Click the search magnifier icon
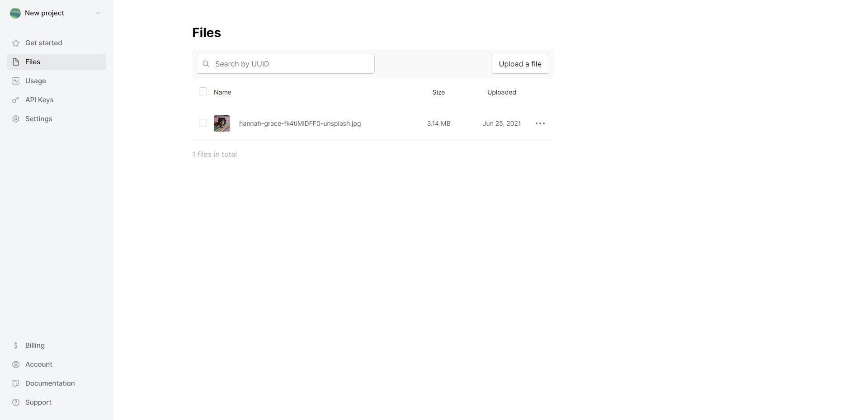Screen dimensions: 868x420 click(206, 64)
